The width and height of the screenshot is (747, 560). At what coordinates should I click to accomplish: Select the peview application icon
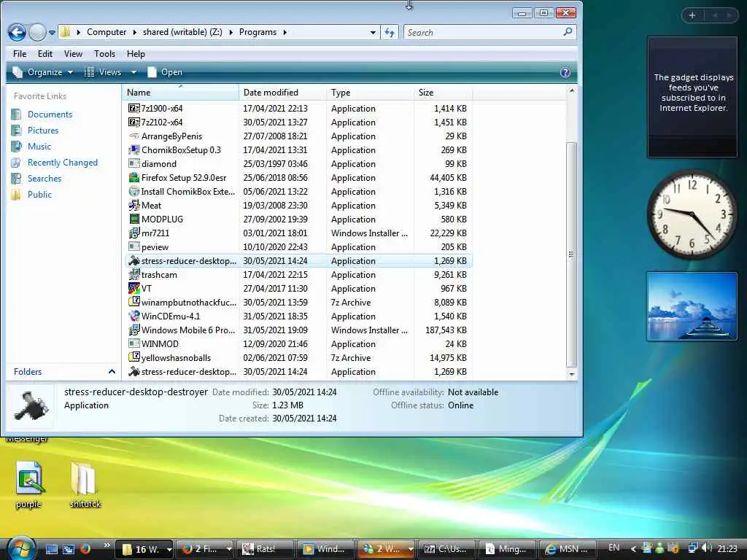tap(134, 246)
